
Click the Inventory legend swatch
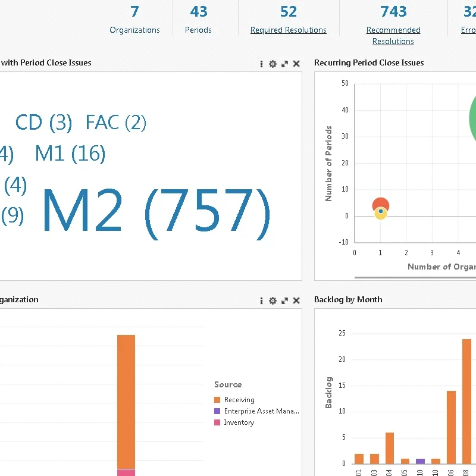(217, 422)
